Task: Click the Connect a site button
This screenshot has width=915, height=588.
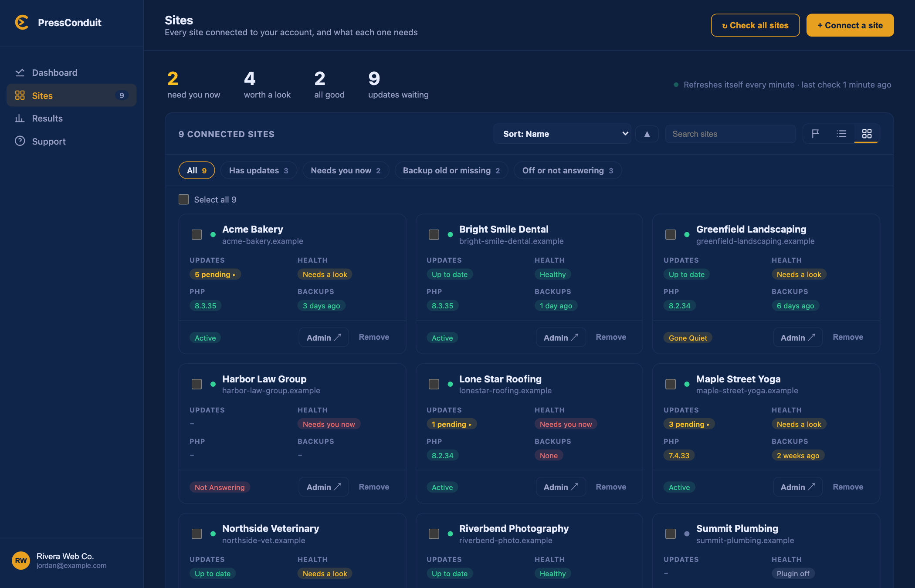Action: (x=850, y=25)
